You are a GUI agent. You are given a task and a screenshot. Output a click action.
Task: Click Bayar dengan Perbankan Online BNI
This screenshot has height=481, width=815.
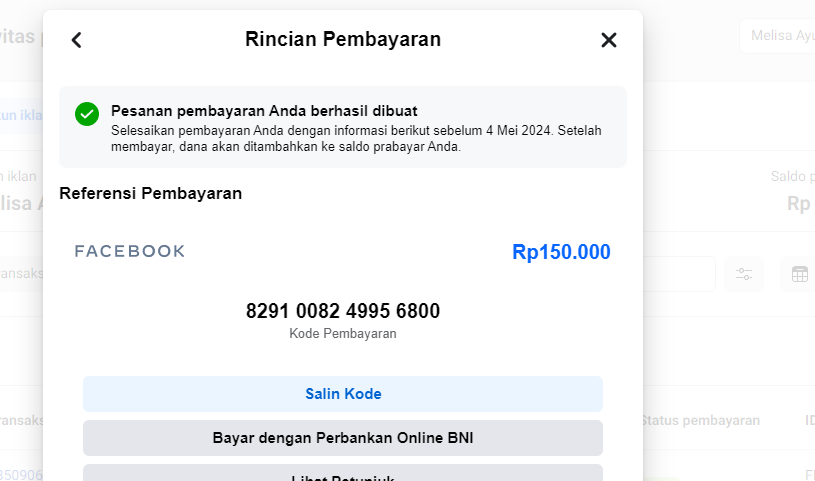point(342,438)
